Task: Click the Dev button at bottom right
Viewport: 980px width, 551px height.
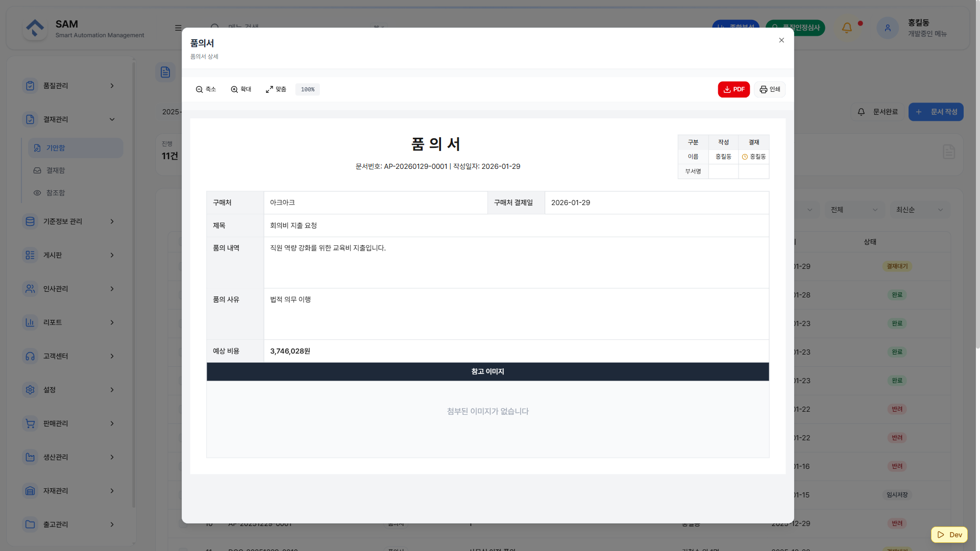Action: pyautogui.click(x=949, y=535)
